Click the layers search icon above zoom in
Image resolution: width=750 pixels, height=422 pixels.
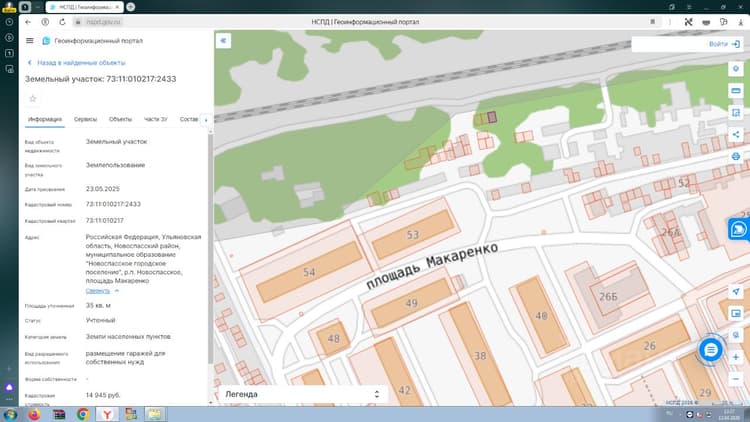(736, 335)
